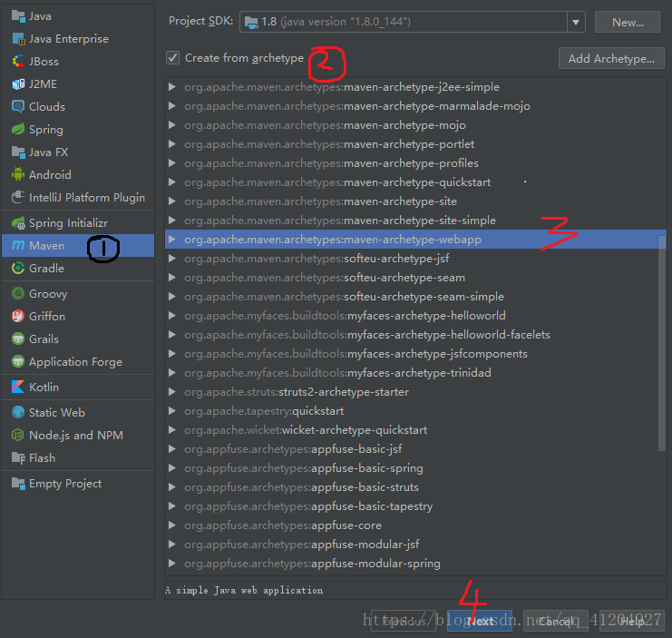Select maven-archetype-marmalade-mojo row
This screenshot has width=672, height=638.
414,106
